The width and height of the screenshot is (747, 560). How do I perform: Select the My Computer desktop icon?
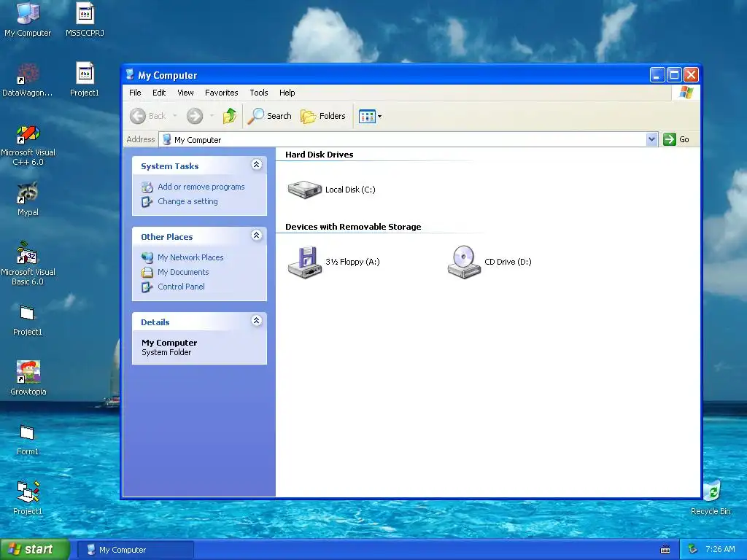click(x=28, y=20)
